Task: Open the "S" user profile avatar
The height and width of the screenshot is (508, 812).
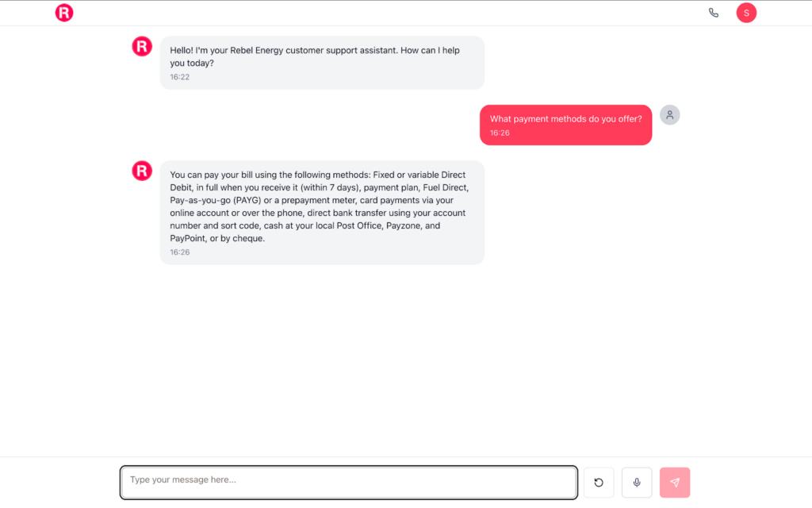Action: [x=746, y=13]
